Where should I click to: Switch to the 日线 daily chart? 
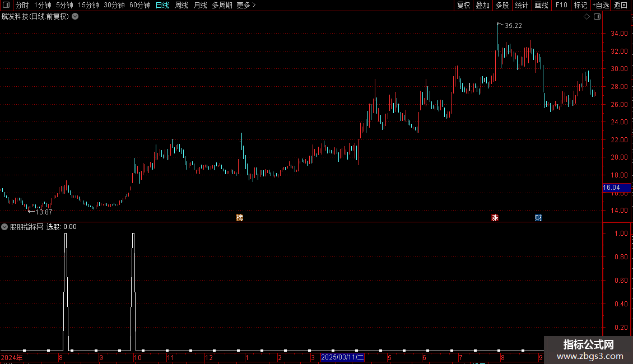(162, 5)
